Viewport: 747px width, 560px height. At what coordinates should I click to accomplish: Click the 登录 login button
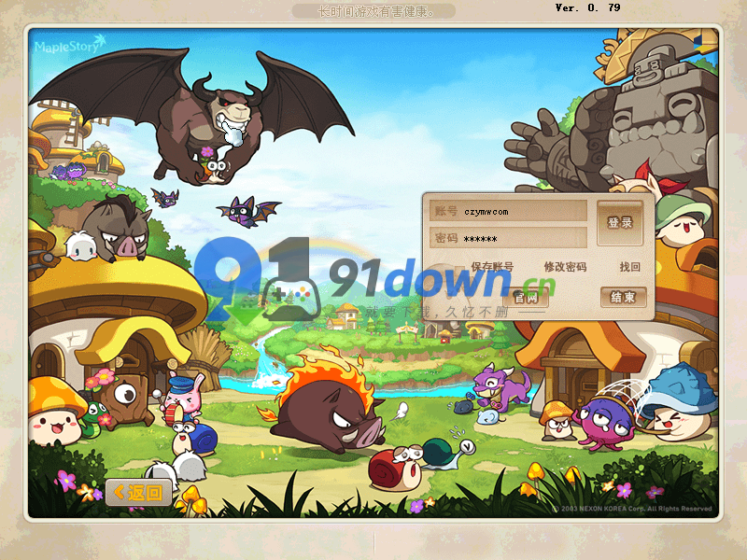click(619, 222)
